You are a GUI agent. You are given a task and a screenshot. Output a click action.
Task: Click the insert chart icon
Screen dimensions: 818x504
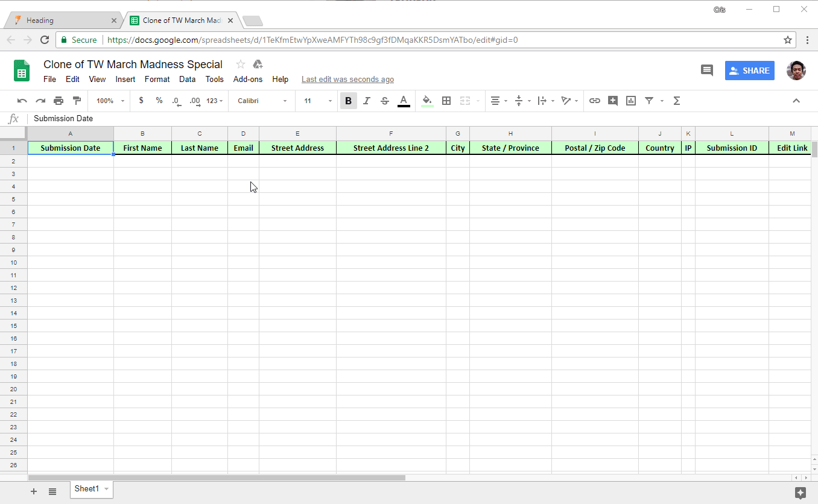630,101
